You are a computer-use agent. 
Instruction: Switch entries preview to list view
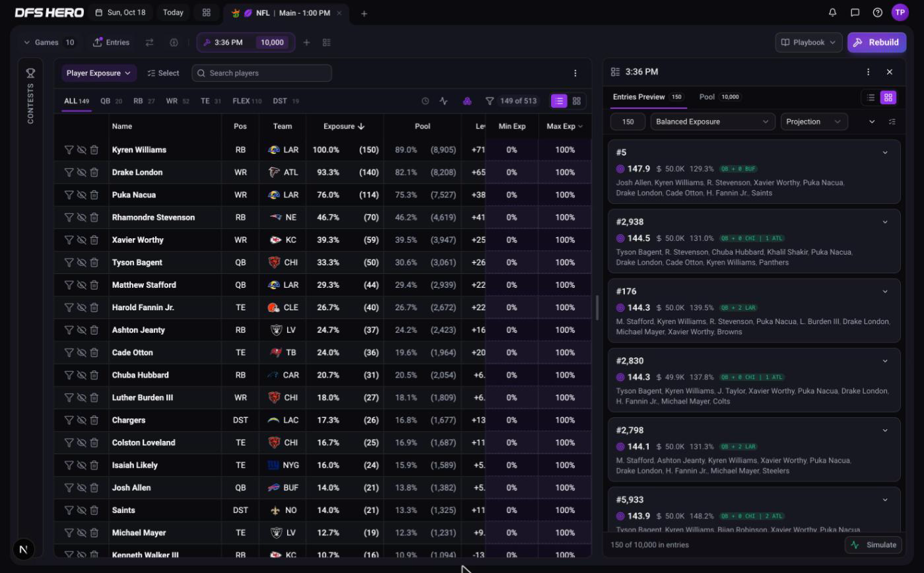point(871,98)
